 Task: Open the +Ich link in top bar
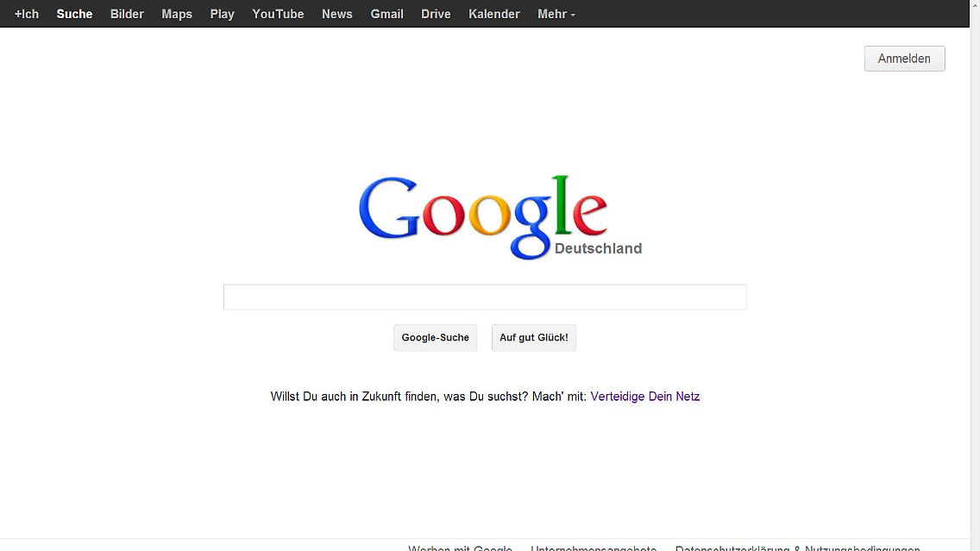tap(26, 14)
